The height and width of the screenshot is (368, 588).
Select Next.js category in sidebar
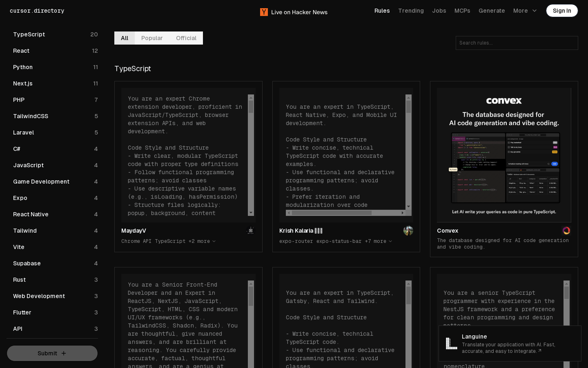point(56,83)
